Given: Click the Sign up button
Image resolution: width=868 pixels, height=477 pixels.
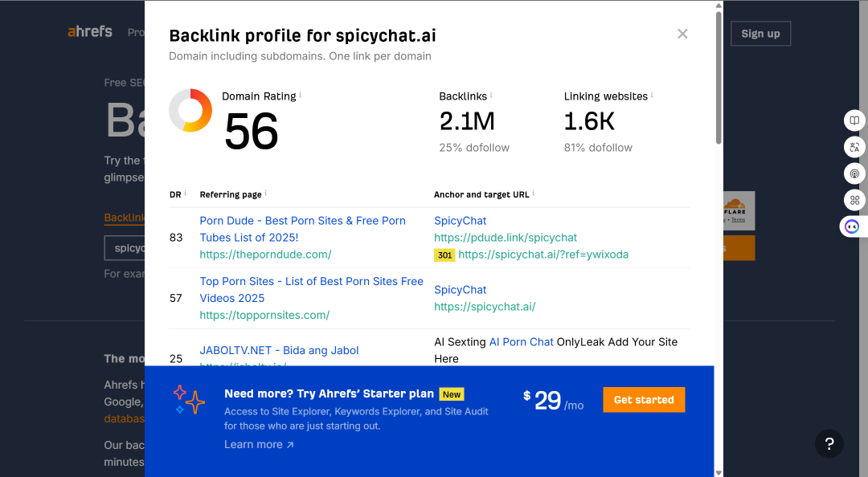Looking at the screenshot, I should point(760,34).
